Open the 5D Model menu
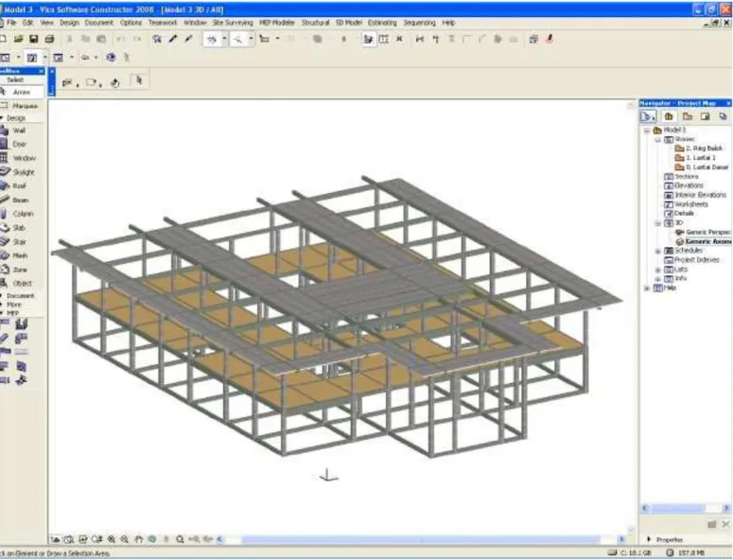The width and height of the screenshot is (733, 560). [x=349, y=23]
